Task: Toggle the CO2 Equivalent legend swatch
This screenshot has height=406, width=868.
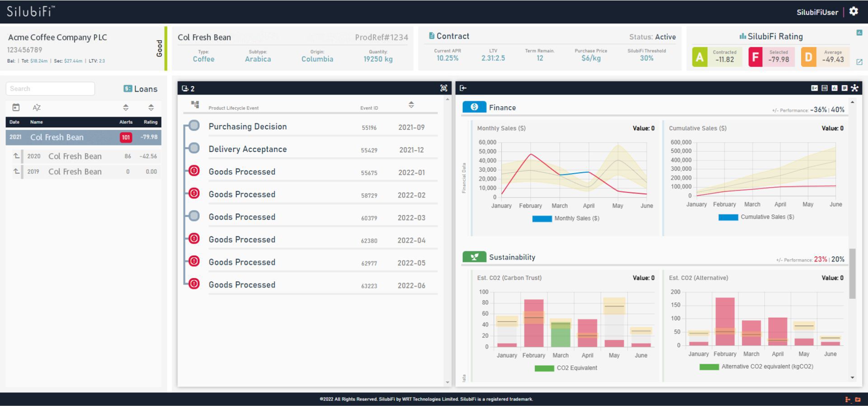Action: coord(544,368)
